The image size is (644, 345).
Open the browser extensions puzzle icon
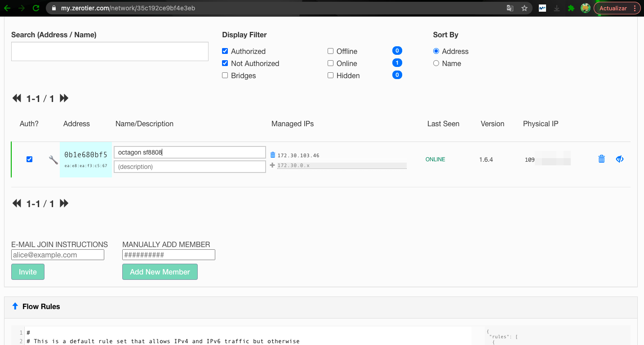(x=571, y=8)
